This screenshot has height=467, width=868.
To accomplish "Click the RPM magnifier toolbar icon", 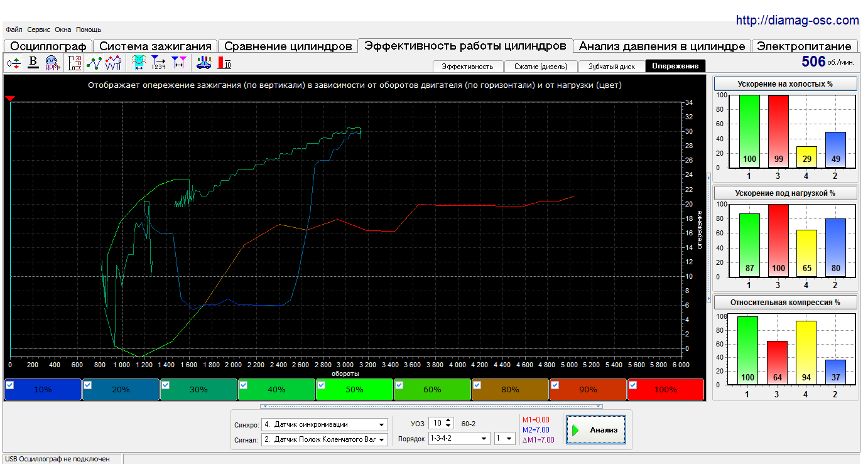I will [52, 63].
